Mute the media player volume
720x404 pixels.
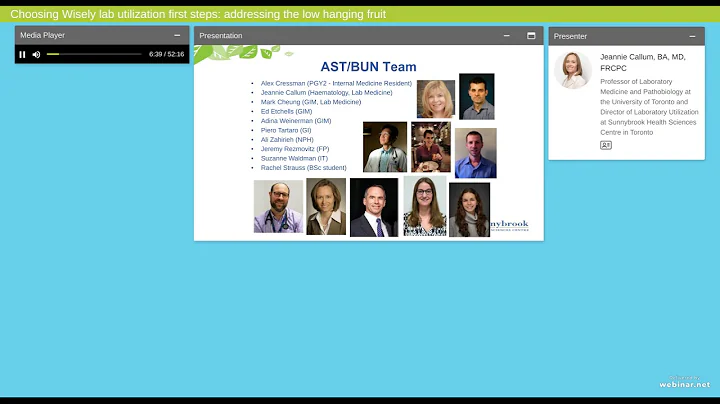[x=36, y=54]
